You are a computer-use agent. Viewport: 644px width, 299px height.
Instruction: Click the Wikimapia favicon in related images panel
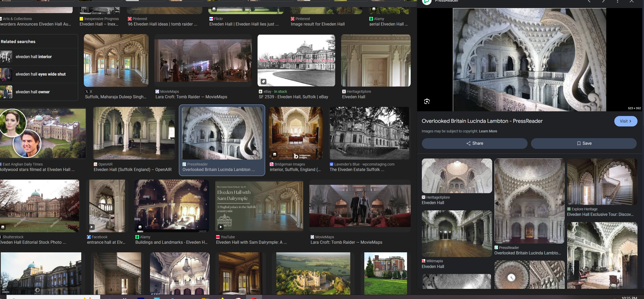(x=423, y=261)
